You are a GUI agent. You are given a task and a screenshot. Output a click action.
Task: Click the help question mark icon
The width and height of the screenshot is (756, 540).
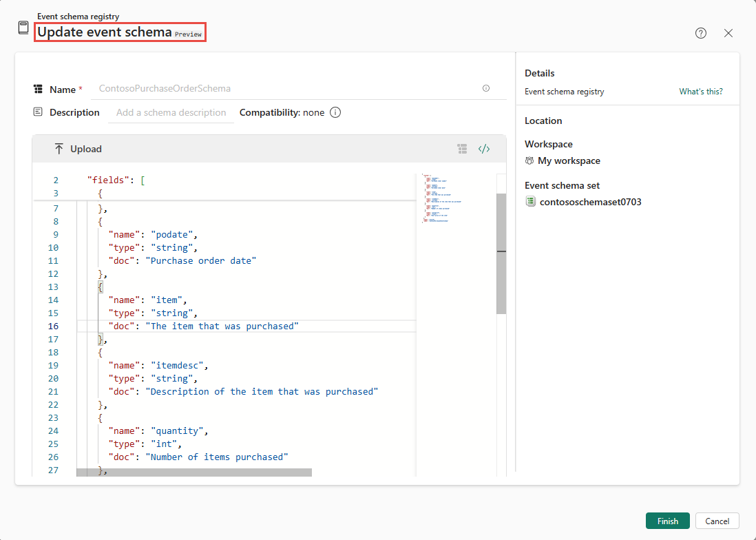[x=701, y=33]
